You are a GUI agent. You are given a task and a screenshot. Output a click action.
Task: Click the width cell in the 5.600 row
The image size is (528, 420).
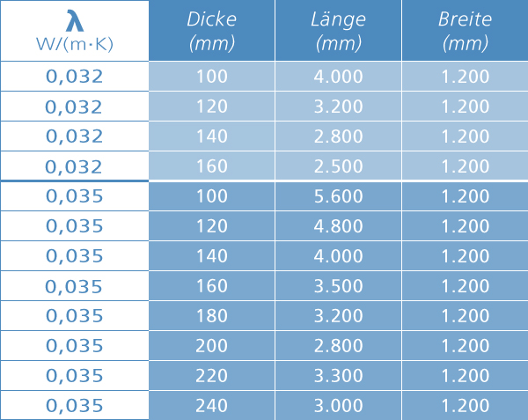465,195
